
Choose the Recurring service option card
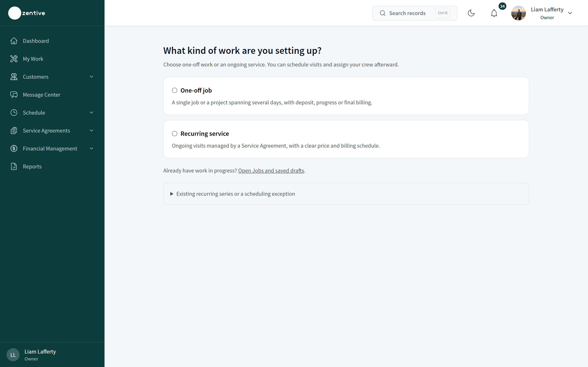[x=346, y=139]
